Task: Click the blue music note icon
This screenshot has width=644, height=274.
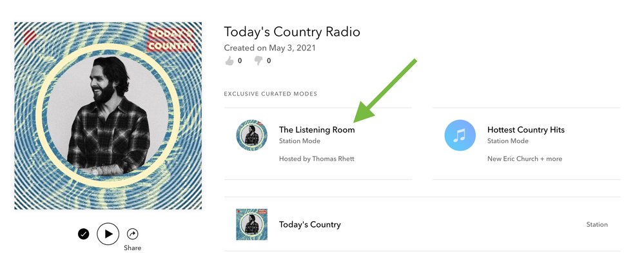Action: [460, 135]
